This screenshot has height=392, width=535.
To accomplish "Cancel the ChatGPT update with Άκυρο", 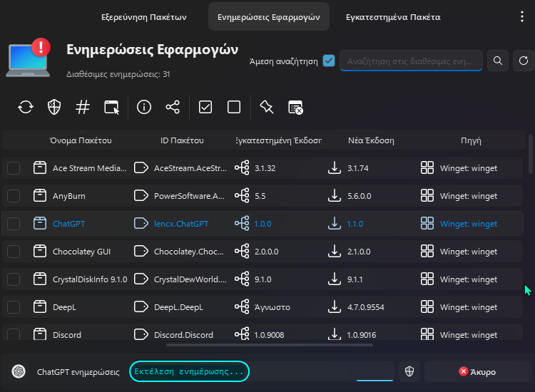I will tap(478, 371).
